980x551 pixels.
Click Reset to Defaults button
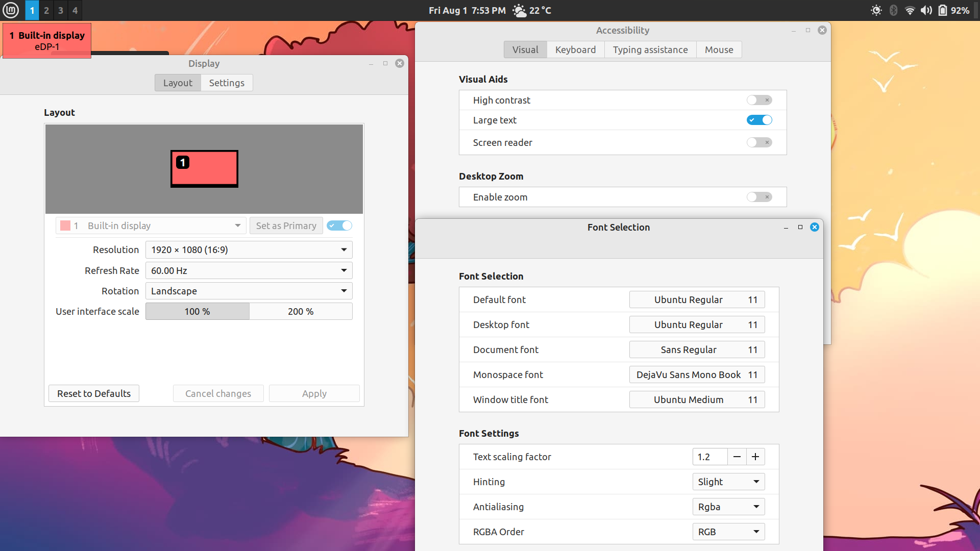(94, 393)
